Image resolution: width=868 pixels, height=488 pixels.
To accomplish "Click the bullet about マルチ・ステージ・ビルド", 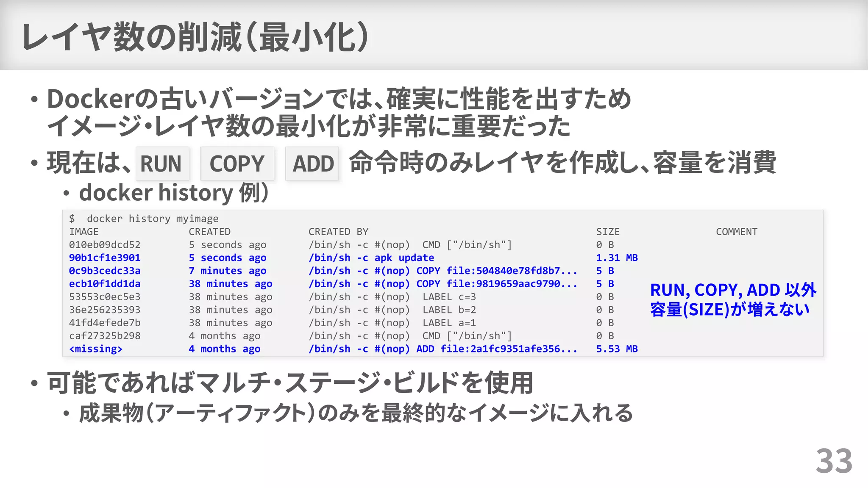I will click(x=290, y=383).
